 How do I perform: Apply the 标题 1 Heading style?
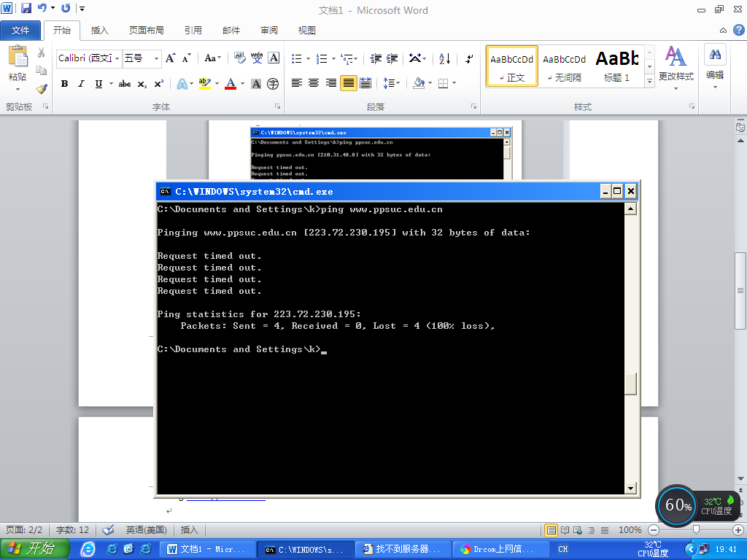pos(617,66)
